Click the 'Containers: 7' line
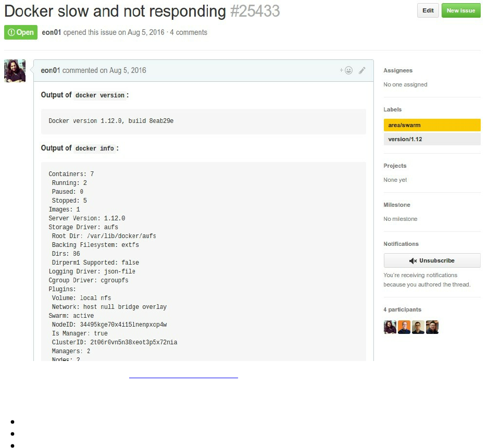Viewport: 488px width, 448px height. click(x=71, y=174)
